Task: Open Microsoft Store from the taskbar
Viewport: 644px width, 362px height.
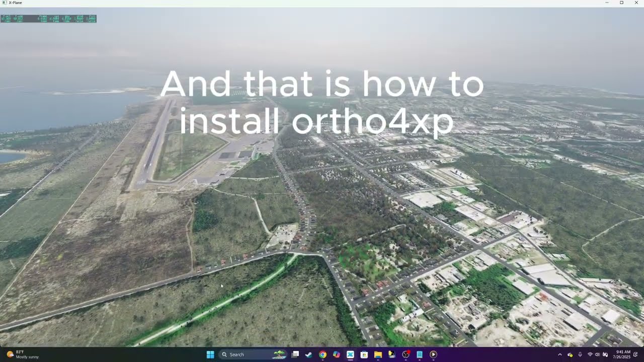Action: point(364,354)
